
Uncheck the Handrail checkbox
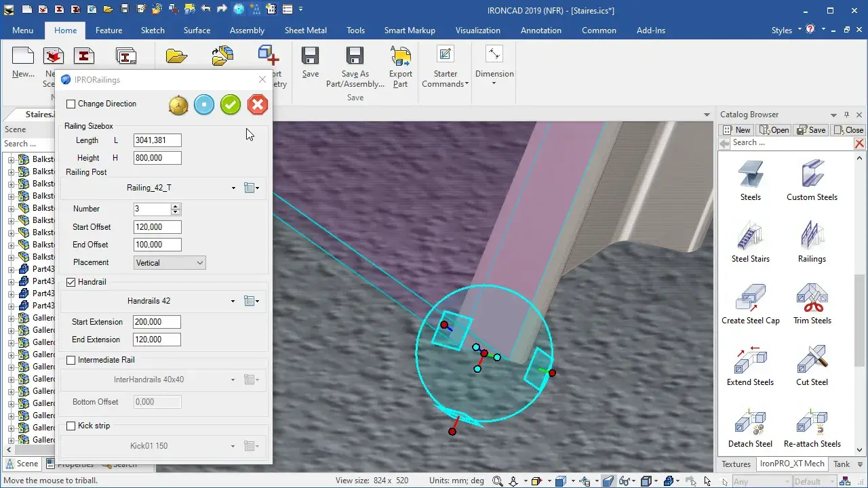click(71, 282)
